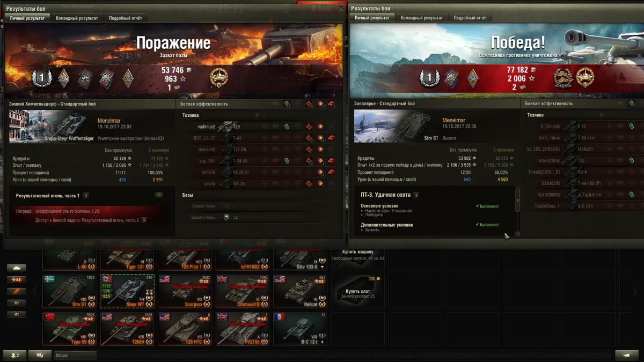
Task: Switch to Подробный отчёт in victory window
Action: [470, 18]
